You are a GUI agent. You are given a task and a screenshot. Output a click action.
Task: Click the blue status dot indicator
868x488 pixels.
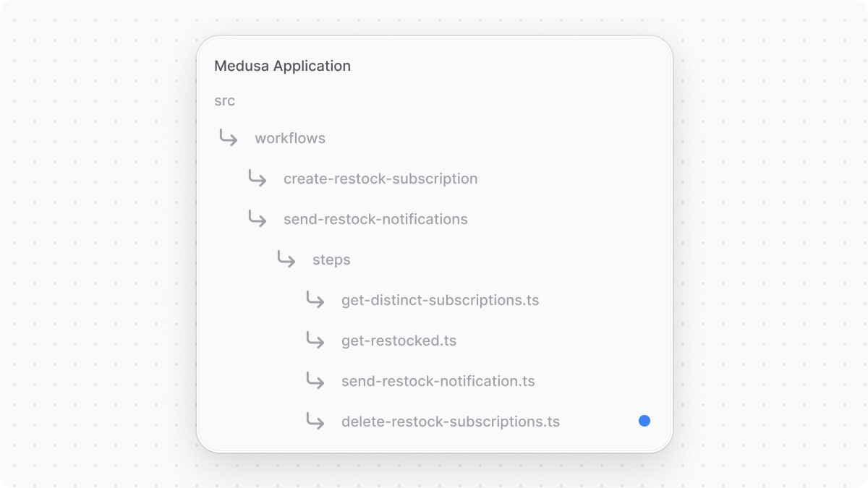(644, 420)
